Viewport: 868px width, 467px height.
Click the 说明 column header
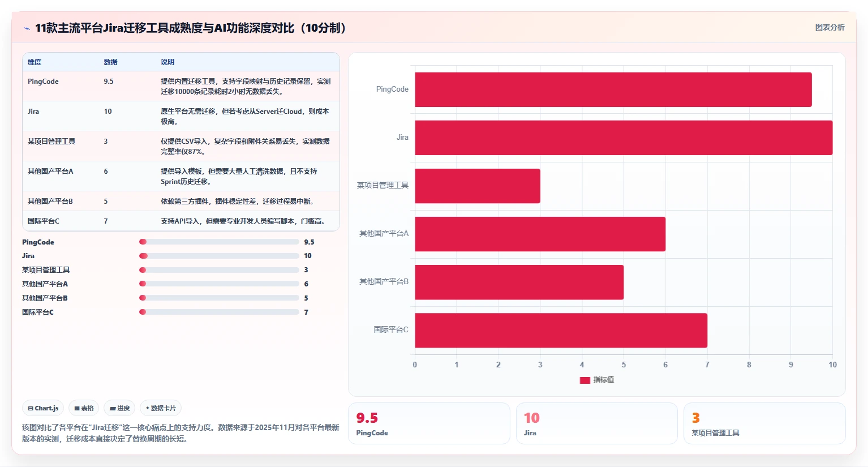point(167,62)
